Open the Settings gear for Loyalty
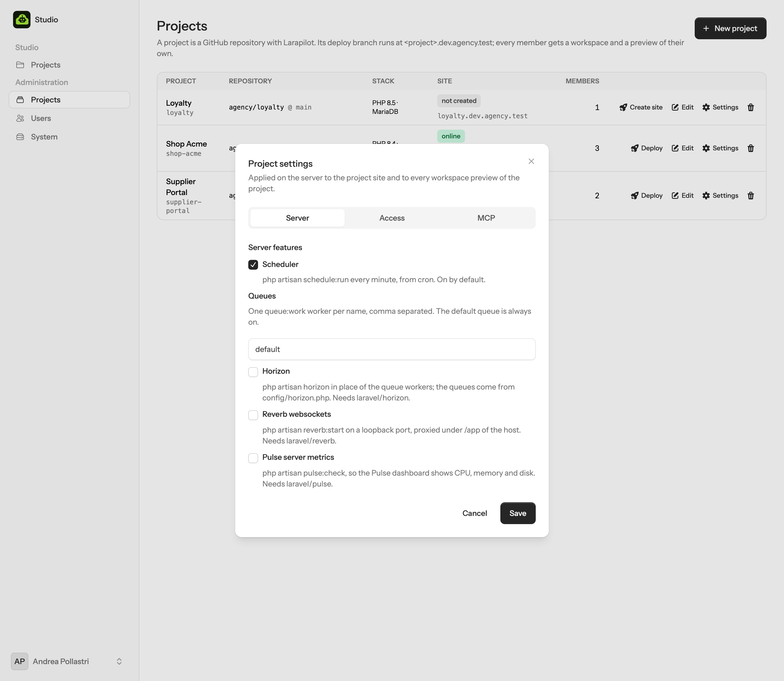Screen dimensions: 784x681 (706, 107)
